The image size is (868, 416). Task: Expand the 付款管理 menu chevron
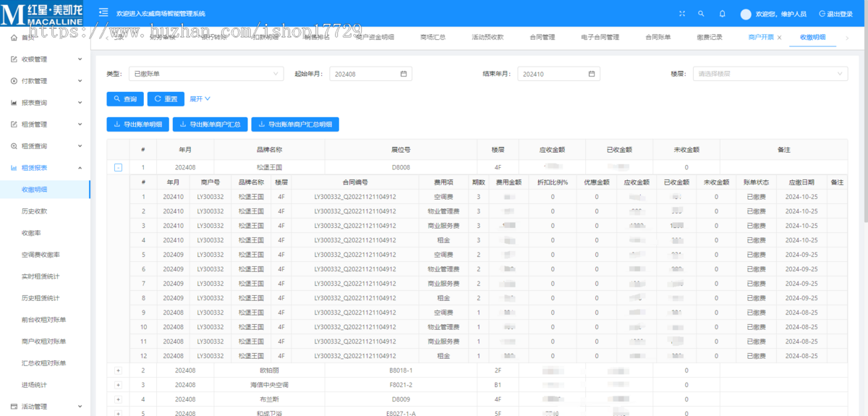[x=80, y=81]
